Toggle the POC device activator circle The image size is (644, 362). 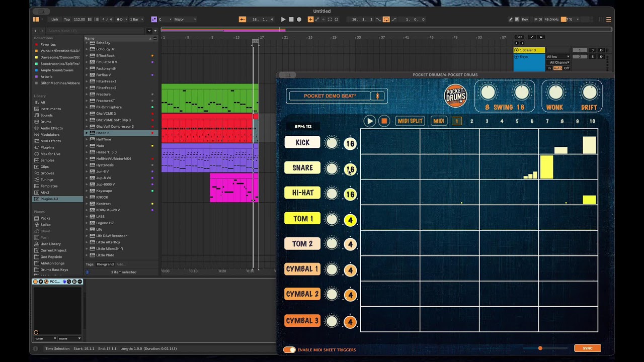coord(36,282)
